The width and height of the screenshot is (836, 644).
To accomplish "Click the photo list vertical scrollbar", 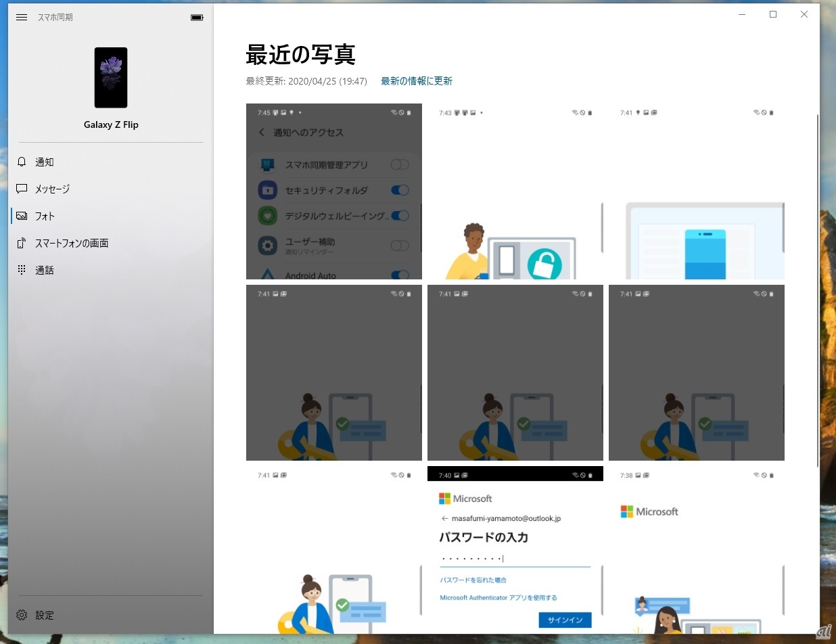I will click(818, 291).
